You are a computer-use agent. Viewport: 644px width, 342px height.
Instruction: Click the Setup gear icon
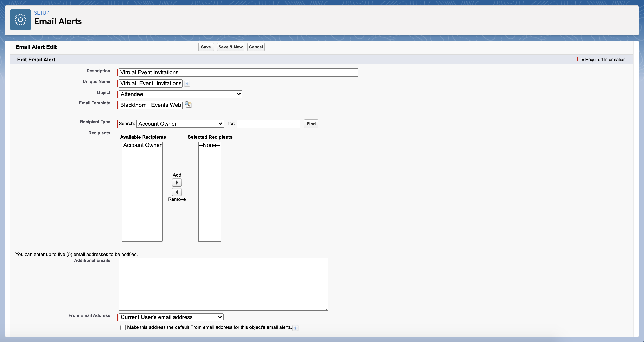coord(20,19)
